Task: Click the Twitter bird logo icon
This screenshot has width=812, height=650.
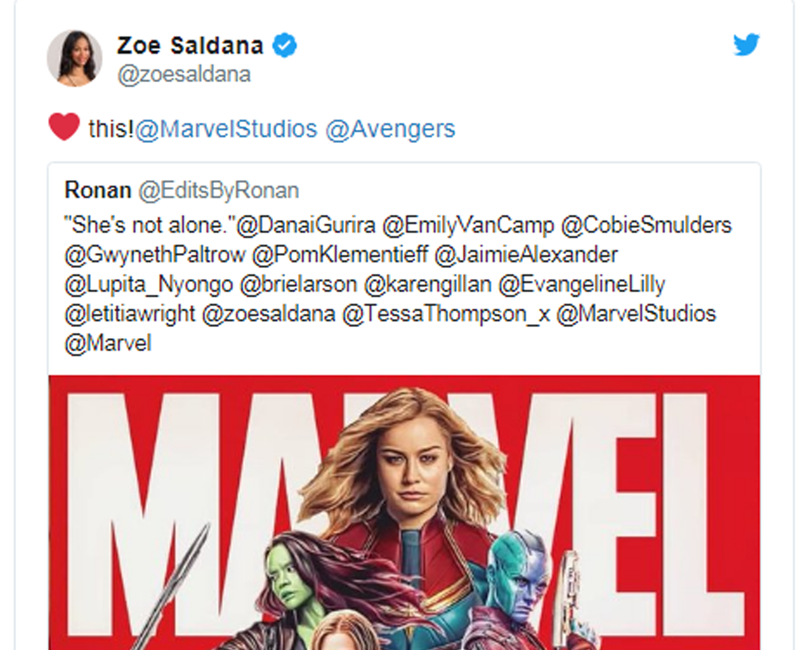Action: coord(746,45)
